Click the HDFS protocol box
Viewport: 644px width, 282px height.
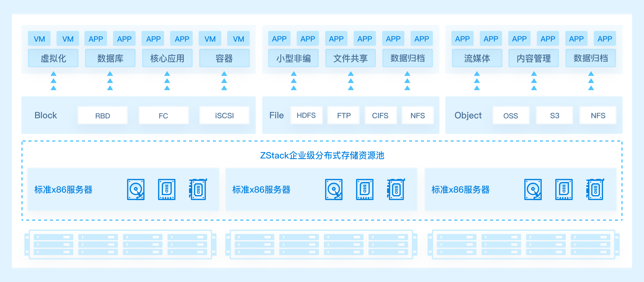point(306,115)
